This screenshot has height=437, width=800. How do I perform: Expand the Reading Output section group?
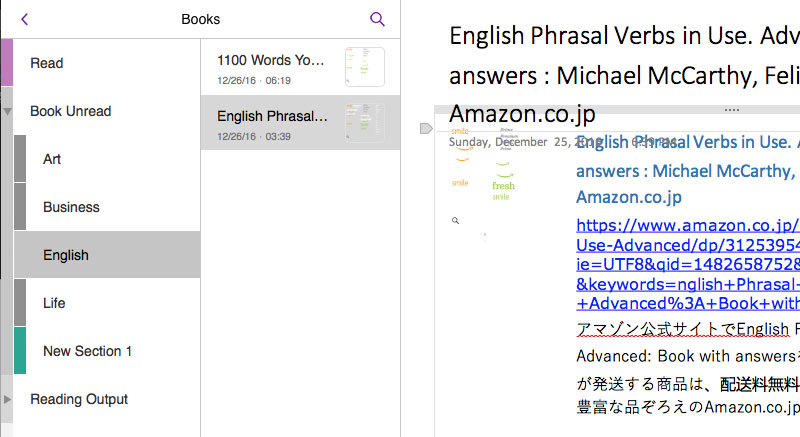click(x=7, y=399)
